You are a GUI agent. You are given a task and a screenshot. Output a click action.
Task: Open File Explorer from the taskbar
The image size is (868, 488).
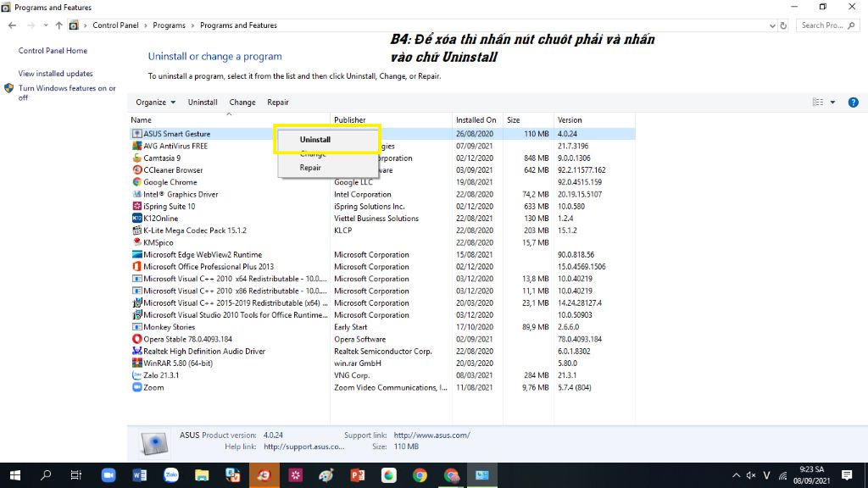pos(202,475)
